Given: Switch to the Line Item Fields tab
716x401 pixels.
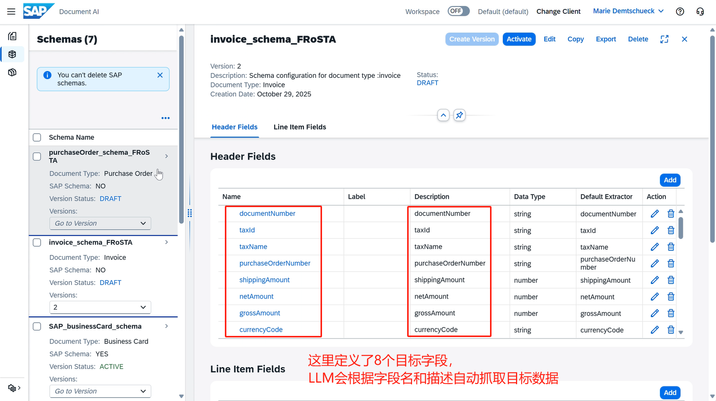Looking at the screenshot, I should (300, 127).
